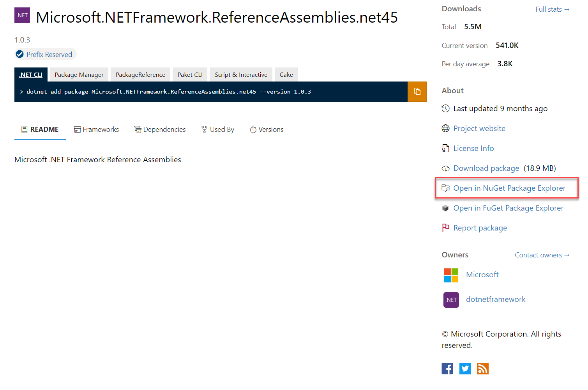Open the README tab
Viewport: 588px width, 390px height.
tap(40, 129)
